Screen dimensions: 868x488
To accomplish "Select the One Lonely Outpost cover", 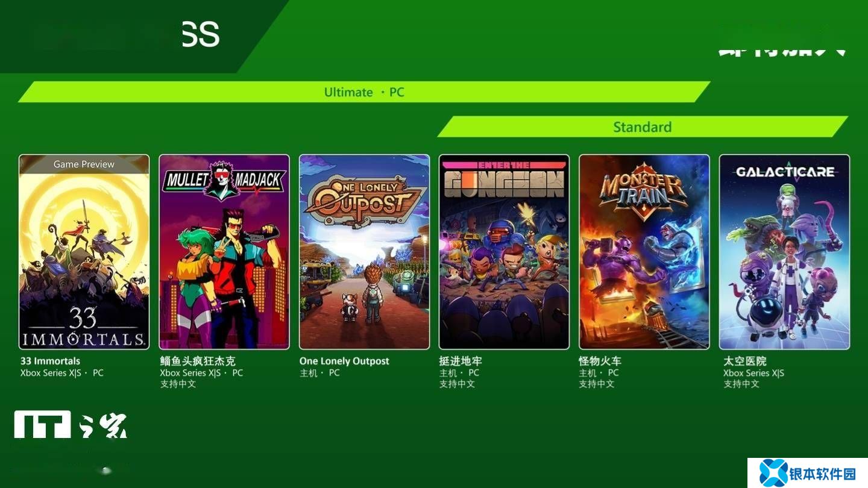I will [364, 252].
